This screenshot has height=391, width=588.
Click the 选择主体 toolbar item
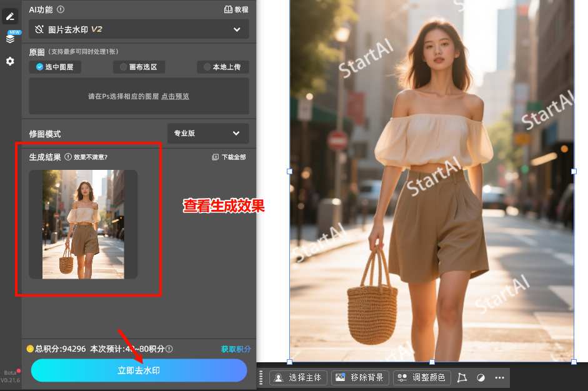point(298,378)
